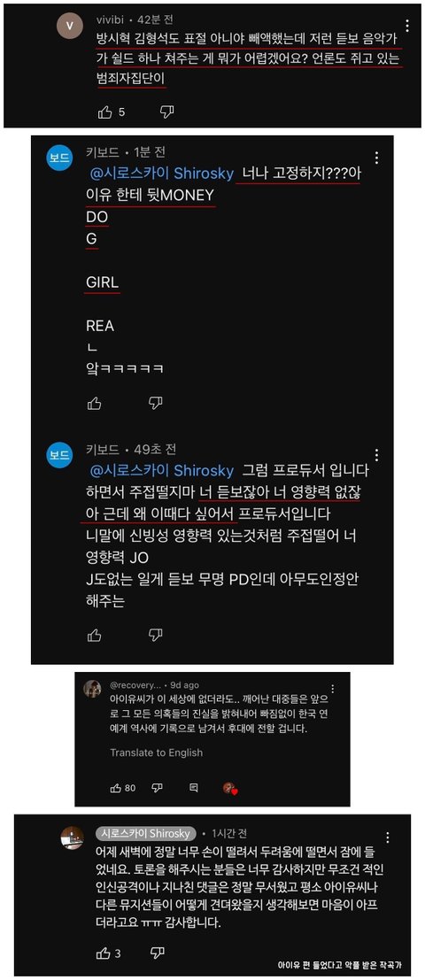Click Translate to English
The image size is (425, 980).
click(156, 752)
